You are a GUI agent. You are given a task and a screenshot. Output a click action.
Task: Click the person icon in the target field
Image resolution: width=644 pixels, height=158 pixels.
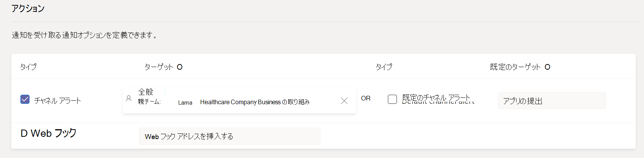129,99
